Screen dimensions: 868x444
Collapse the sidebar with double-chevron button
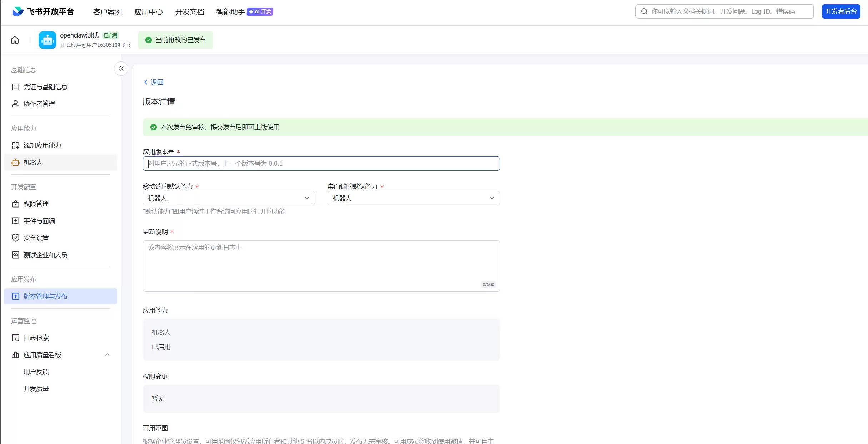[121, 69]
